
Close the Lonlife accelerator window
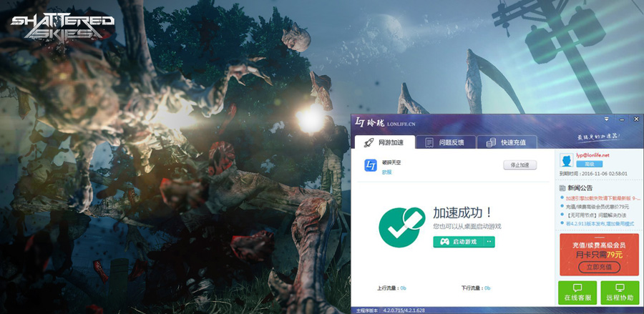(636, 119)
